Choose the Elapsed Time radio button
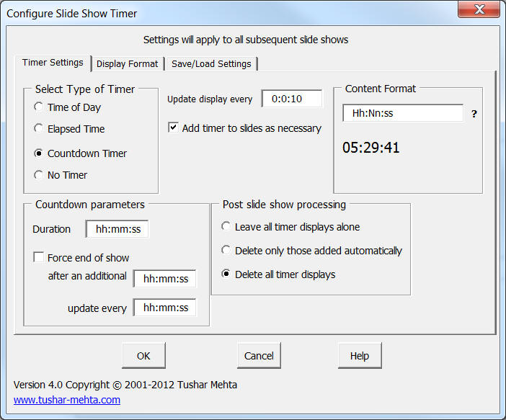This screenshot has width=506, height=420. tap(39, 129)
